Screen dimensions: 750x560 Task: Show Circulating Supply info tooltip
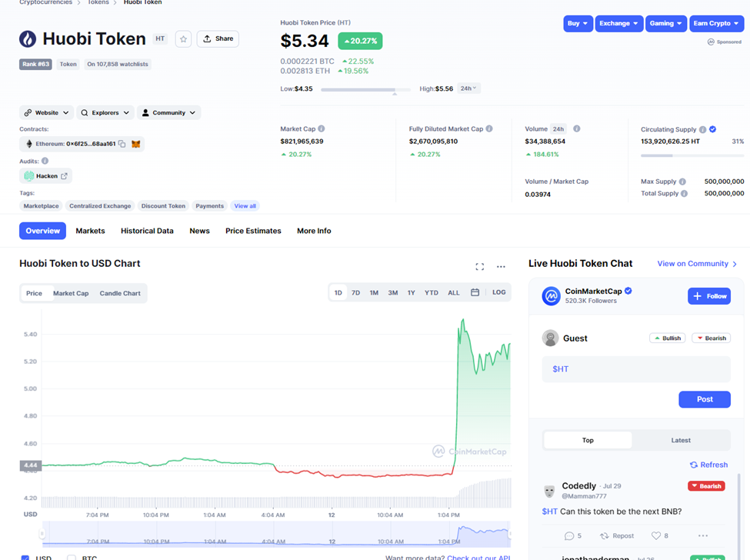point(702,129)
